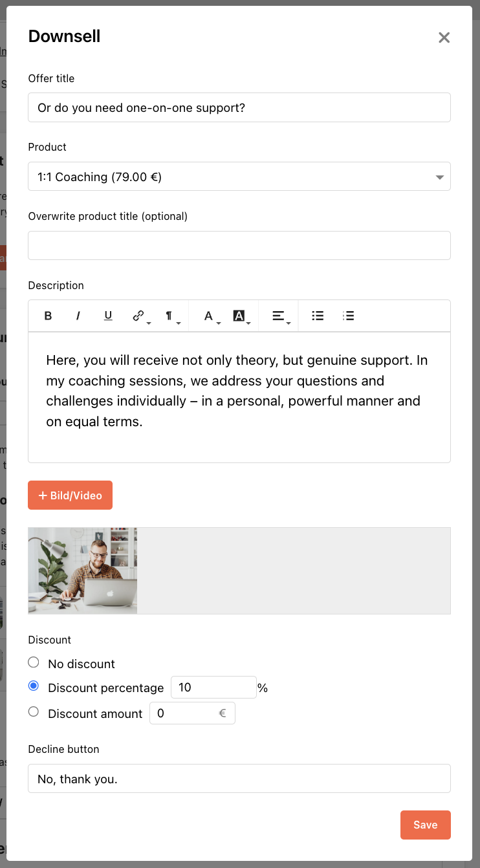Click the Offer title text field
Viewport: 480px width, 868px height.
click(239, 107)
